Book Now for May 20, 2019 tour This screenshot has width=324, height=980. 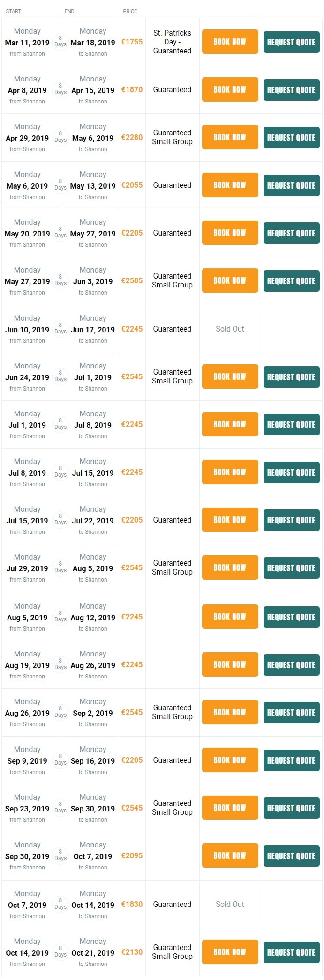[x=230, y=233]
